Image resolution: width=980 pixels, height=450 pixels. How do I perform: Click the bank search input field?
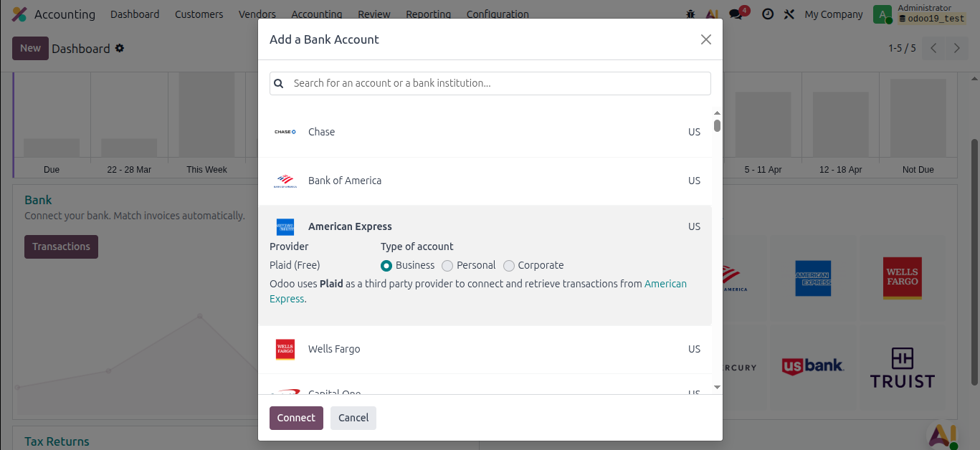tap(490, 83)
